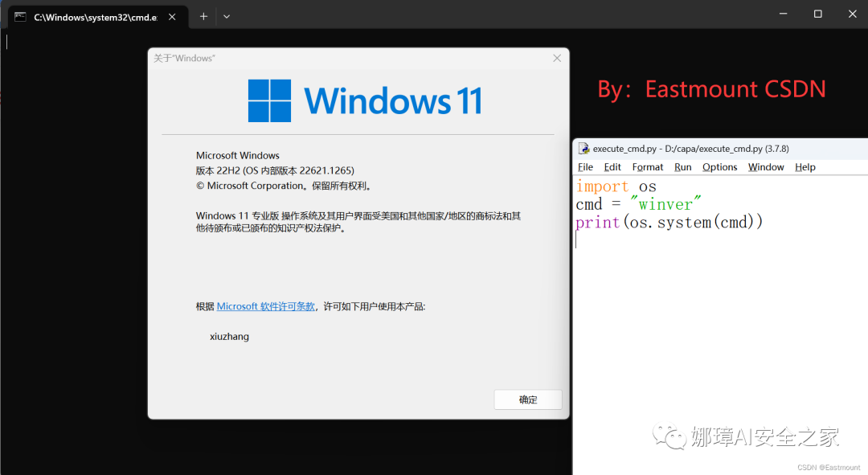
Task: Expand the terminal profile dropdown chevron
Action: pyautogui.click(x=227, y=17)
